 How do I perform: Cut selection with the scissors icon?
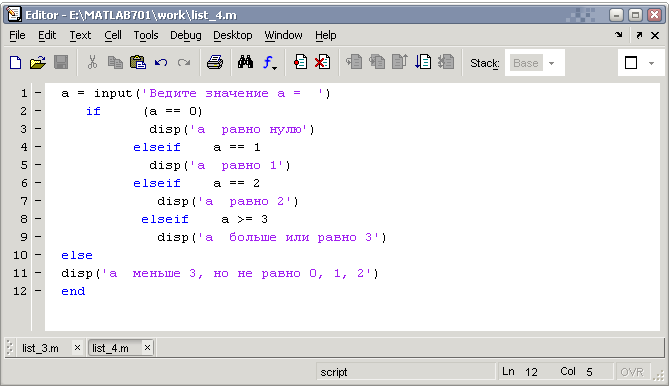92,63
